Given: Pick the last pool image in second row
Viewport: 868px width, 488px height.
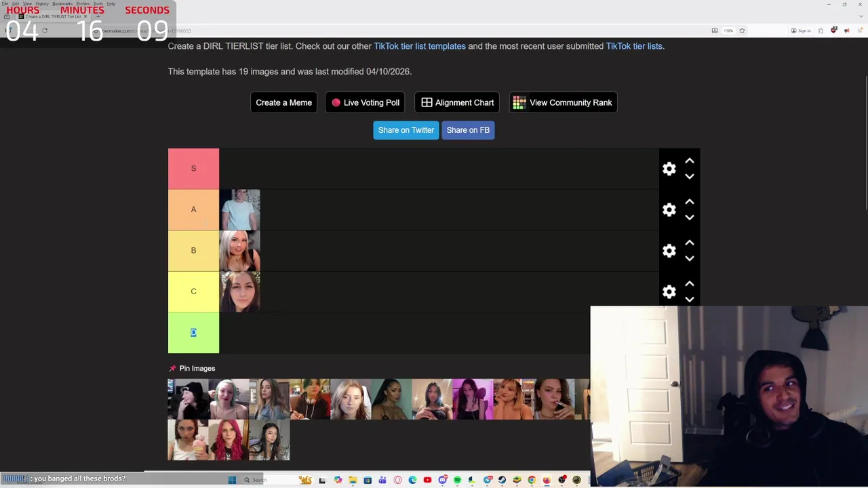Looking at the screenshot, I should point(269,440).
